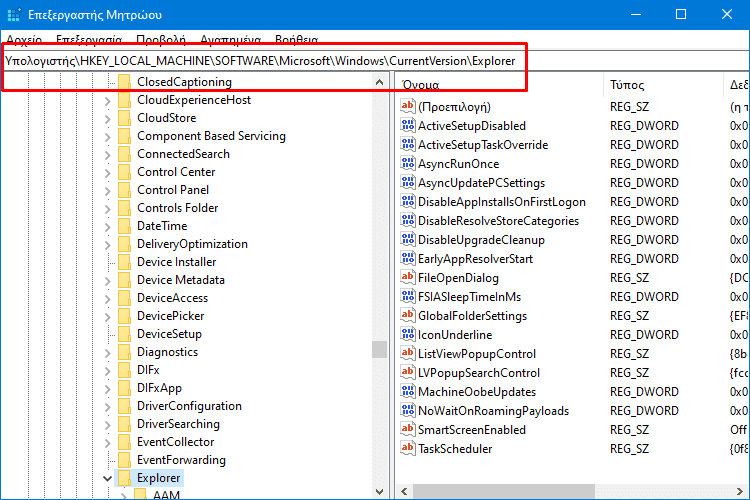Expand the DeliveryOptimization key
Screen dimensions: 750x500
108,245
